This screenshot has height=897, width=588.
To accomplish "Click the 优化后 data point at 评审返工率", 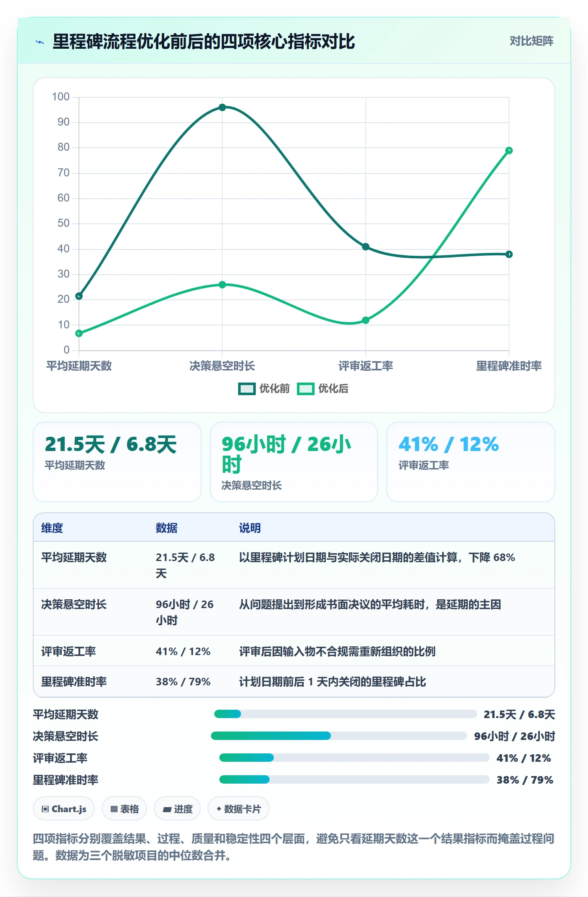I will click(366, 320).
